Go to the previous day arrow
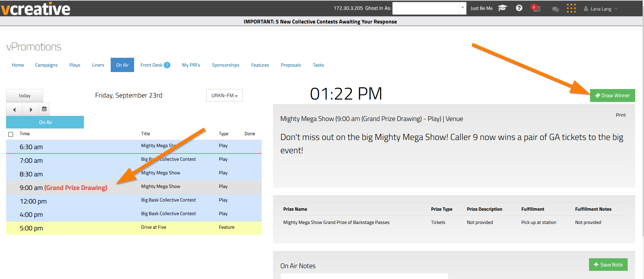Screen dimensions: 644x279 (x=14, y=109)
